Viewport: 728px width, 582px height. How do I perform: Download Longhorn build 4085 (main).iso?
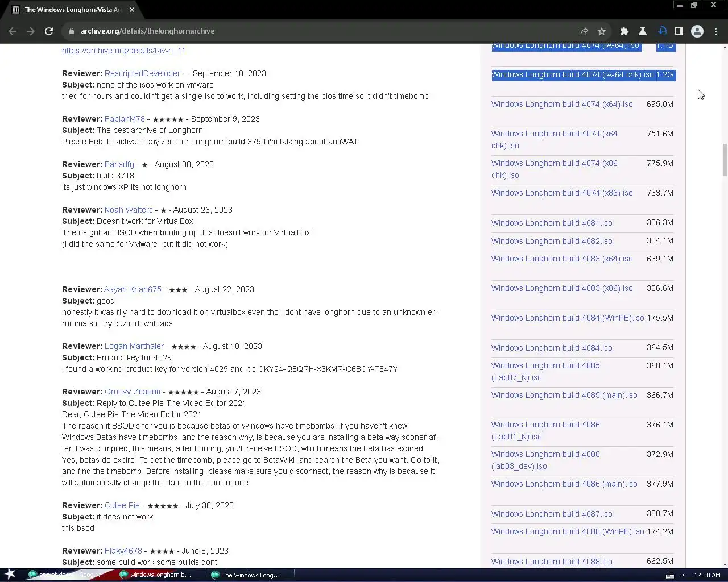[x=564, y=395]
